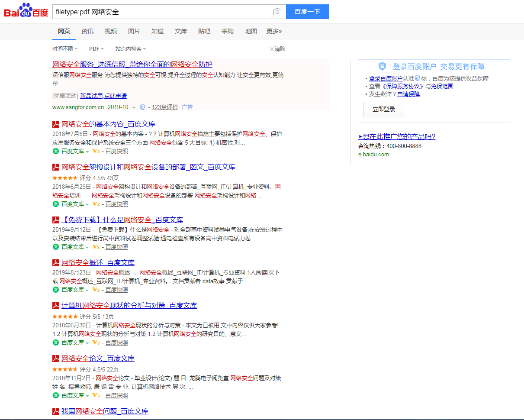The height and width of the screenshot is (420, 524).
Task: Open the 《保障服务协议》 link
Action: coord(403,86)
